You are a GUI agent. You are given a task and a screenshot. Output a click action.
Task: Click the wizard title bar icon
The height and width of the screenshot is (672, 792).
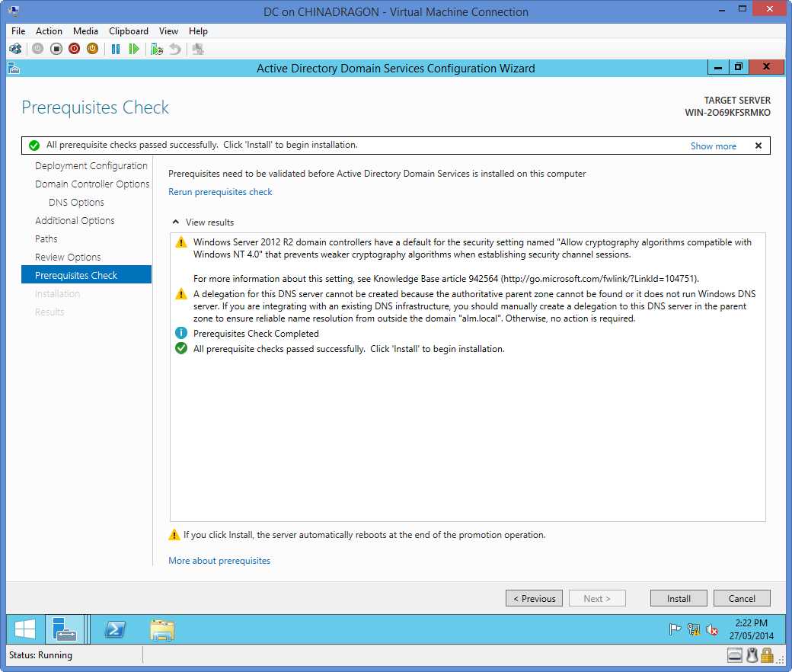click(x=14, y=69)
